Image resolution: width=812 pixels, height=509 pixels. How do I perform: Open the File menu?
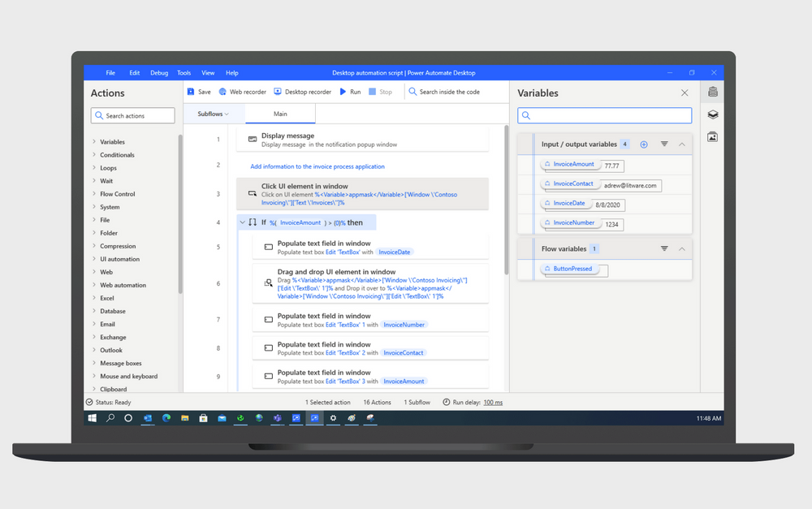pyautogui.click(x=110, y=73)
